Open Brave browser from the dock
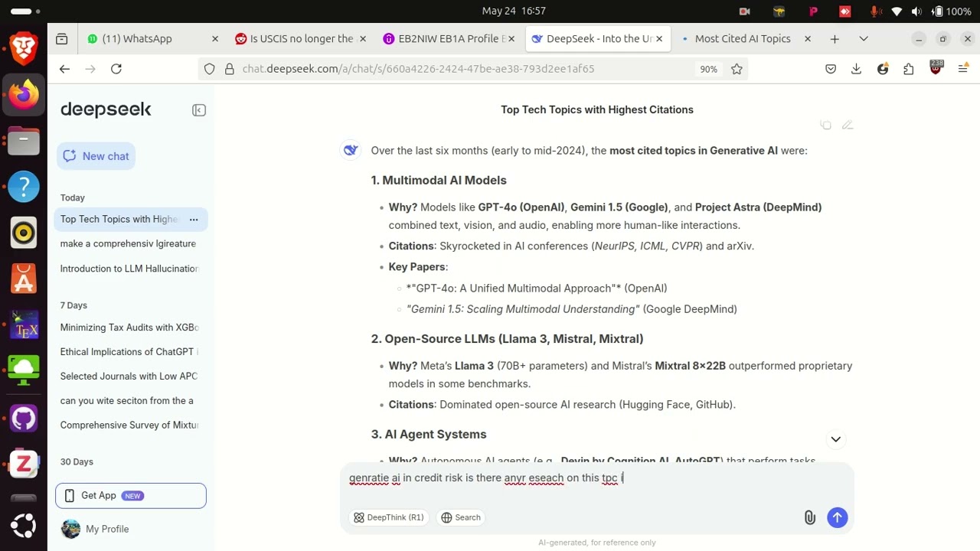This screenshot has height=551, width=980. 24,51
